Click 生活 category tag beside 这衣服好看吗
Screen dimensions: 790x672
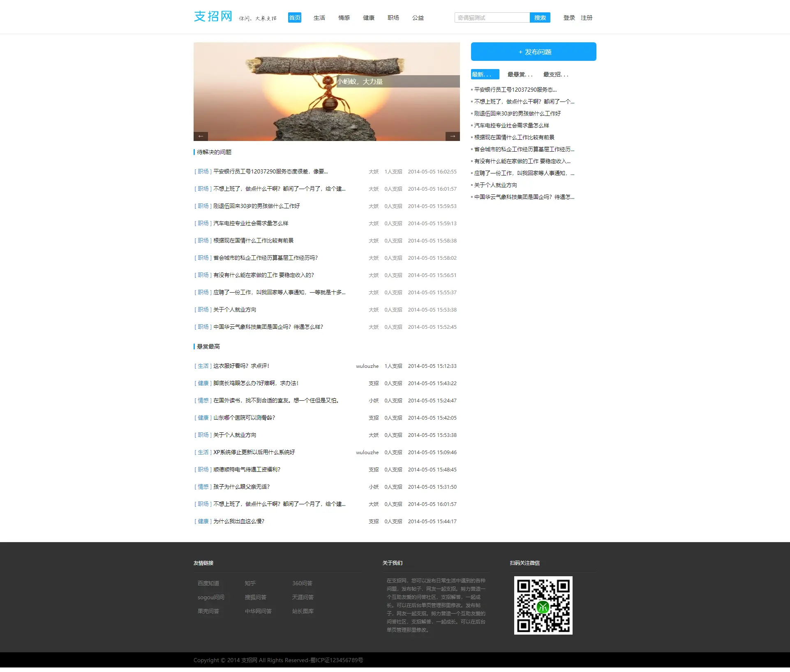[203, 366]
